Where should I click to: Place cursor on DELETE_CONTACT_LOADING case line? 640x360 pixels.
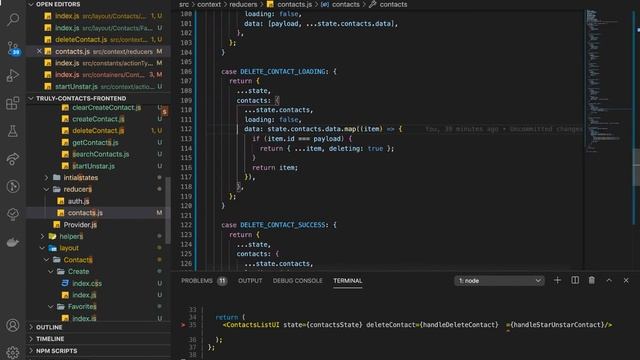point(279,71)
